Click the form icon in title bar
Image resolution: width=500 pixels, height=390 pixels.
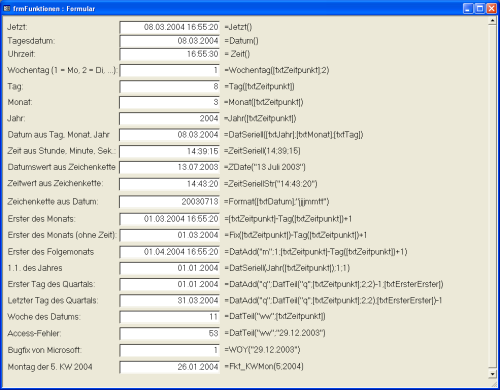7,8
